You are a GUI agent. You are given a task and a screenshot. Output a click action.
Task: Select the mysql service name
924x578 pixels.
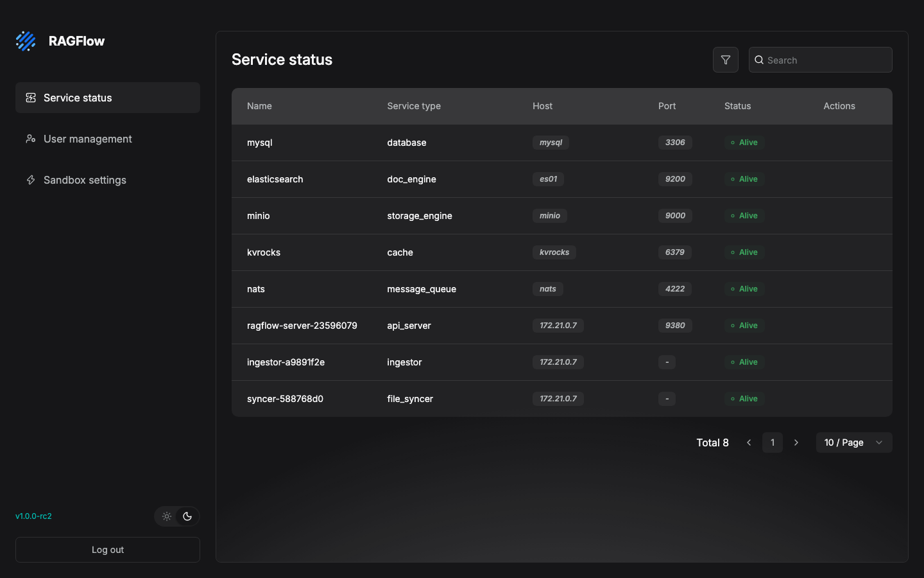259,143
